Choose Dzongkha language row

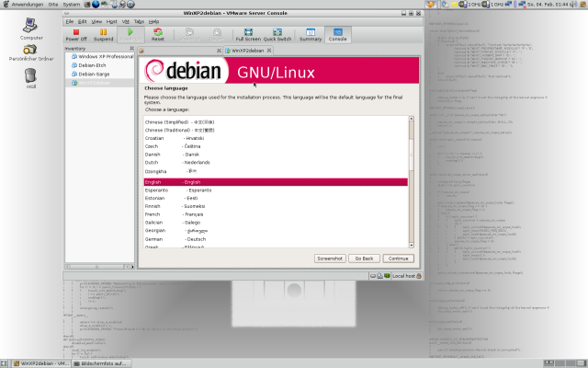pos(276,171)
